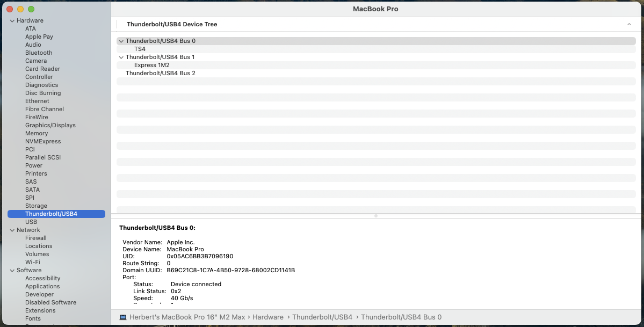Select ATA in the sidebar
The image size is (644, 327).
pyautogui.click(x=31, y=28)
